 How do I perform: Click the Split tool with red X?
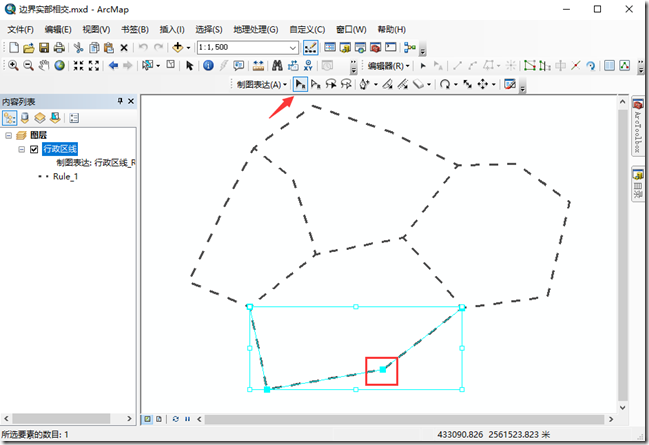click(576, 65)
